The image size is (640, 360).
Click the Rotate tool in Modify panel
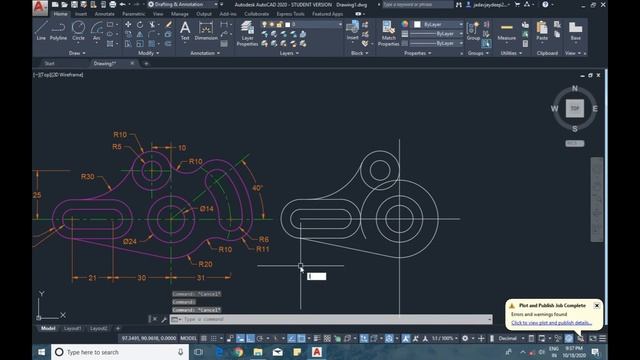coord(140,25)
